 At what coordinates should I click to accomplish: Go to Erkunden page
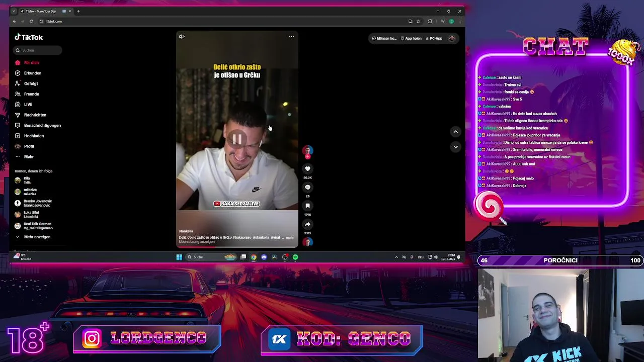coord(28,73)
